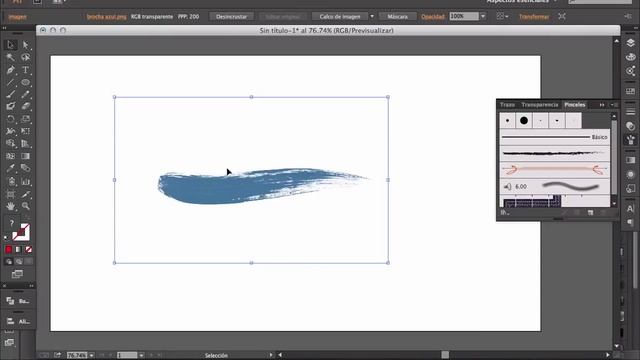Select the Slice tool
This screenshot has width=640, height=360.
pyautogui.click(x=25, y=194)
